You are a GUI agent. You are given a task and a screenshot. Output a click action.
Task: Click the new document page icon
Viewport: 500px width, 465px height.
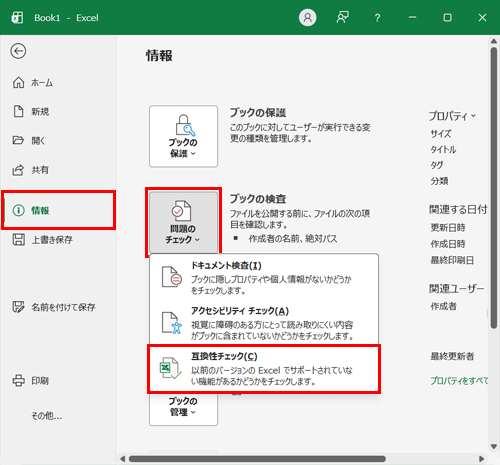click(18, 111)
